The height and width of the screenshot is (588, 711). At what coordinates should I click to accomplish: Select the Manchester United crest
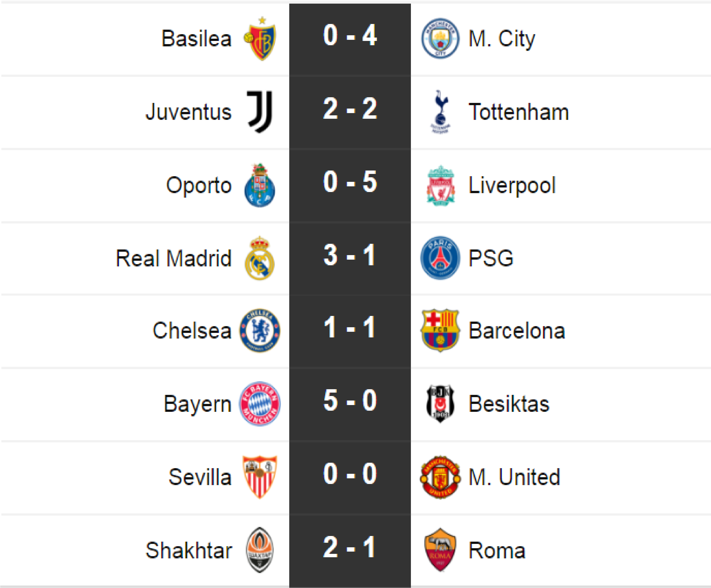tap(440, 477)
